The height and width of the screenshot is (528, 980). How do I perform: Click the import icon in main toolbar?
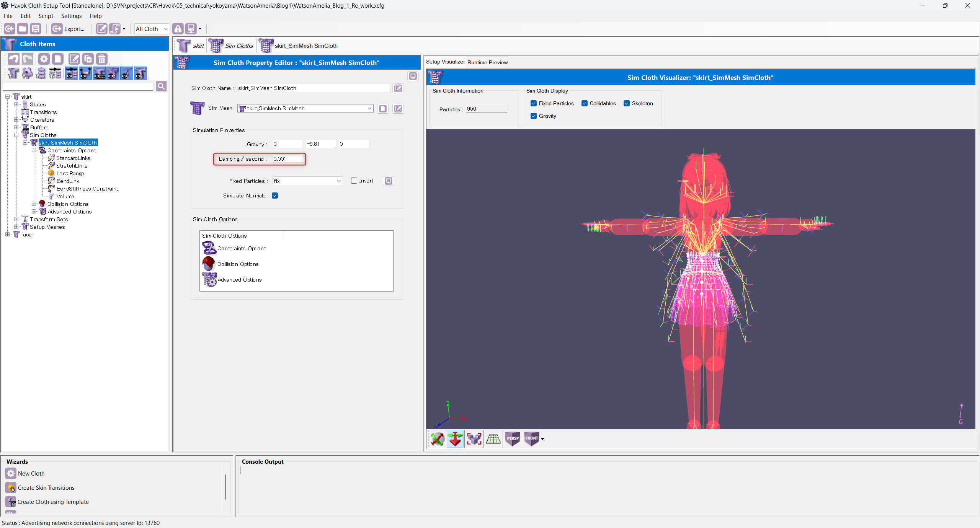(9, 29)
